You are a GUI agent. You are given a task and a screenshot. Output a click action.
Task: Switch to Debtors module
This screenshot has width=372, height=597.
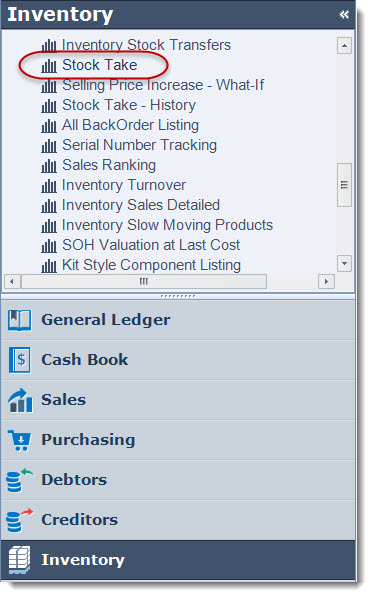click(x=178, y=480)
